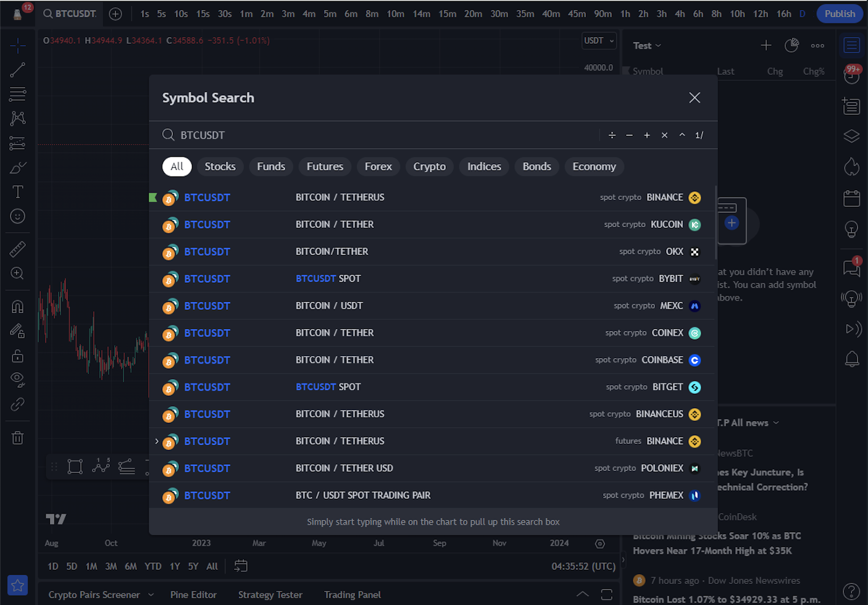The height and width of the screenshot is (605, 868).
Task: Open the USDT currency dropdown
Action: (x=599, y=41)
